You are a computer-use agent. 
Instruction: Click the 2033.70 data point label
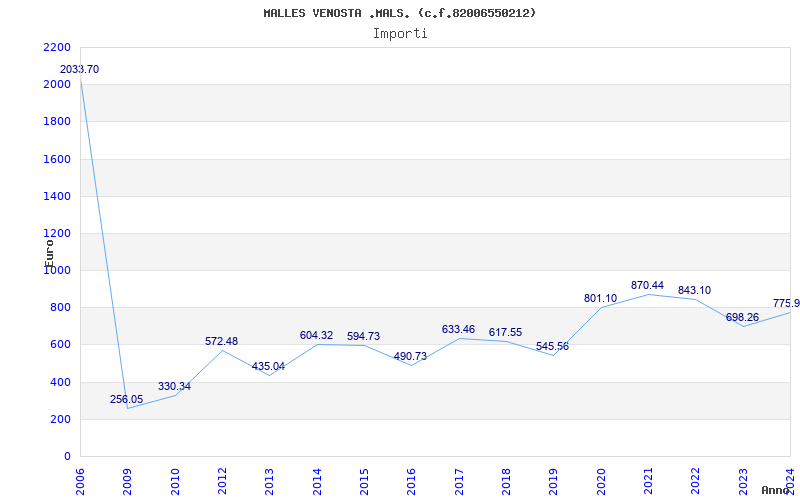[80, 69]
